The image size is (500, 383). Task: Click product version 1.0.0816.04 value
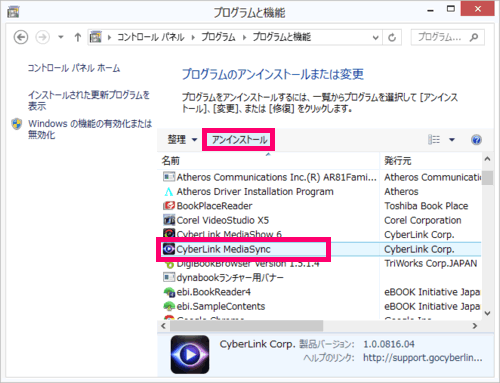pos(389,344)
